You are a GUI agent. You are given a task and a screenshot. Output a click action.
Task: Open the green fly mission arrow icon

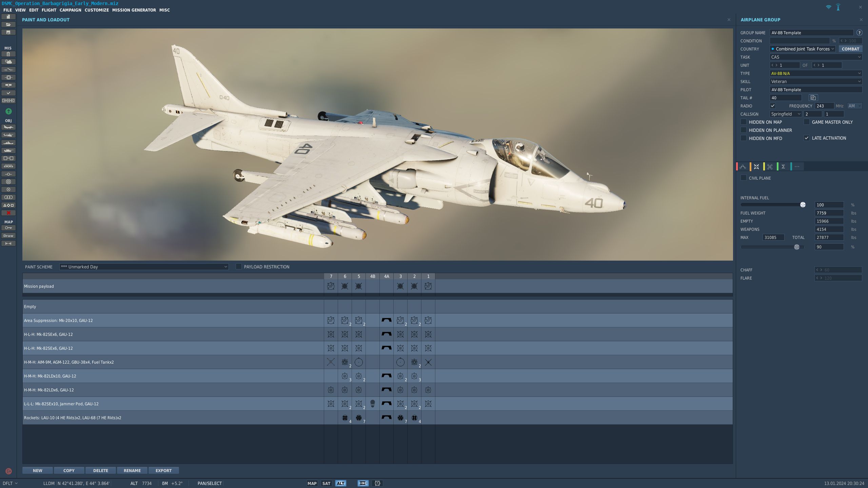[8, 111]
